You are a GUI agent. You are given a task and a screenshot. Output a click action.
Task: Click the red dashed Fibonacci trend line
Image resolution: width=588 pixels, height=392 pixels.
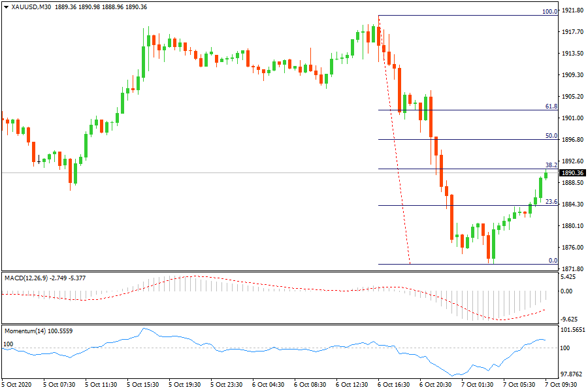coord(395,144)
